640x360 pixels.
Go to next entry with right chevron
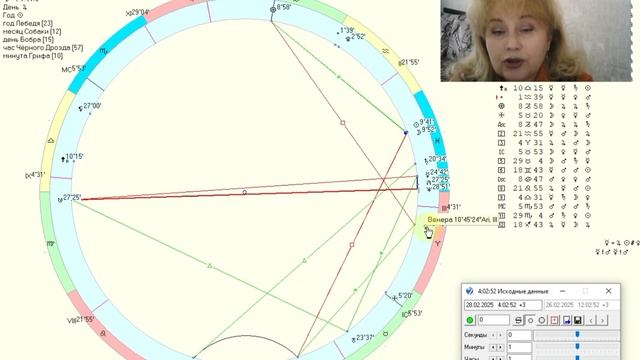(x=602, y=320)
